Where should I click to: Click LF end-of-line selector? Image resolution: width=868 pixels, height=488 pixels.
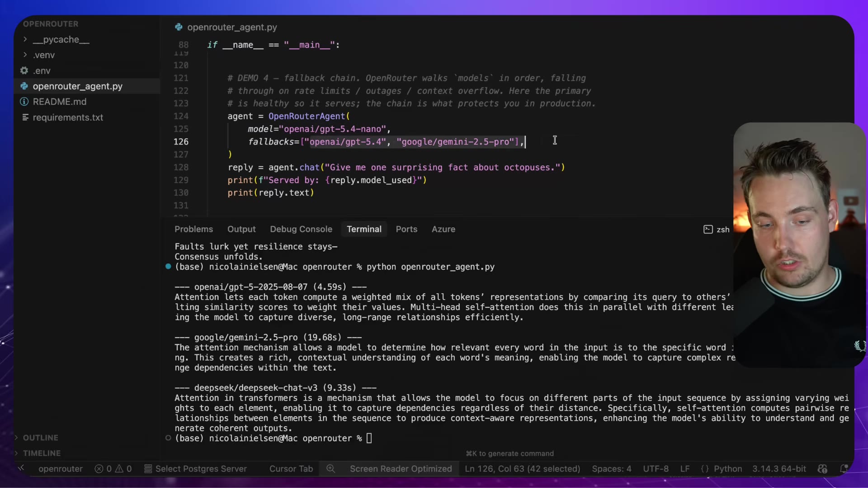click(x=685, y=469)
